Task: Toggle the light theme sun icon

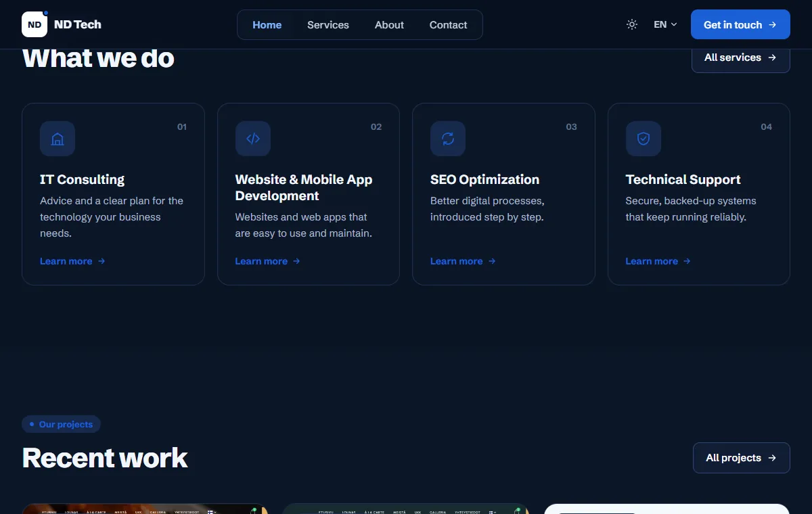Action: click(x=632, y=24)
